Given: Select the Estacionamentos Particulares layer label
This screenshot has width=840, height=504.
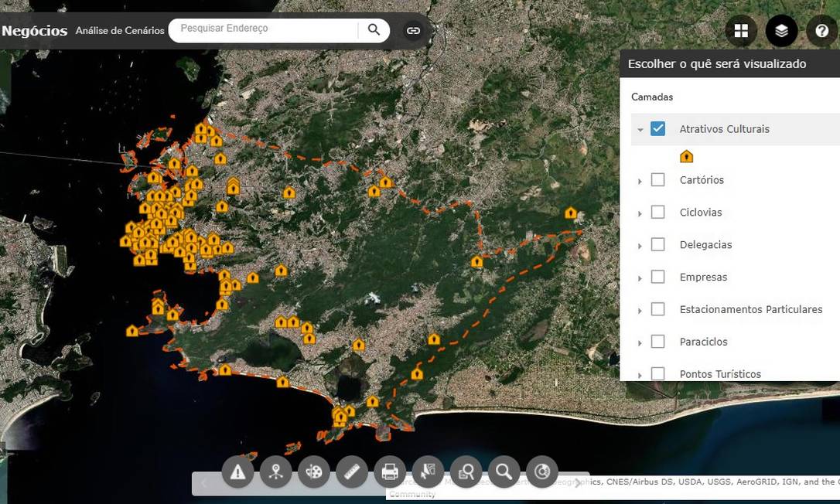Looking at the screenshot, I should [750, 309].
